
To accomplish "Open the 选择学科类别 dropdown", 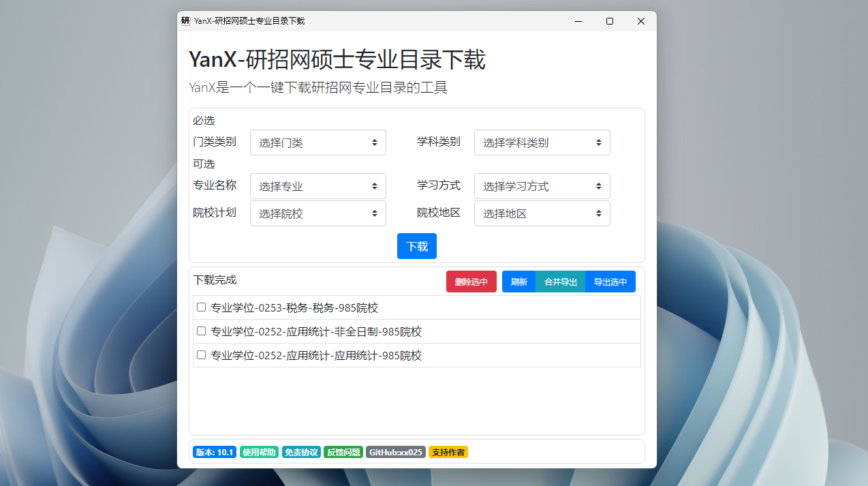I will tap(542, 142).
